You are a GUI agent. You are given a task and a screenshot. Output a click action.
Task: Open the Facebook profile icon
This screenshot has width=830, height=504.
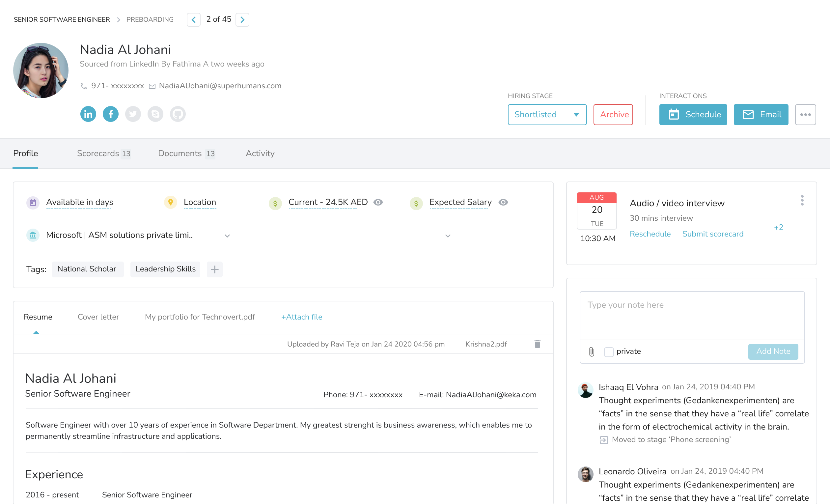tap(110, 114)
